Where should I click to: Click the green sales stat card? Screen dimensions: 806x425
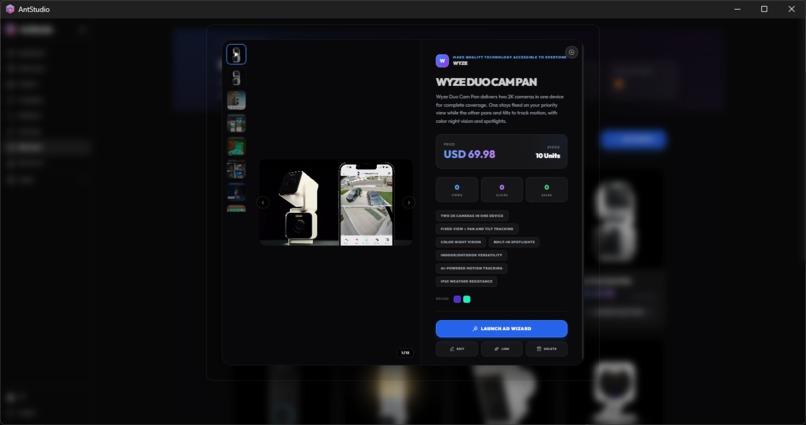[x=546, y=190]
